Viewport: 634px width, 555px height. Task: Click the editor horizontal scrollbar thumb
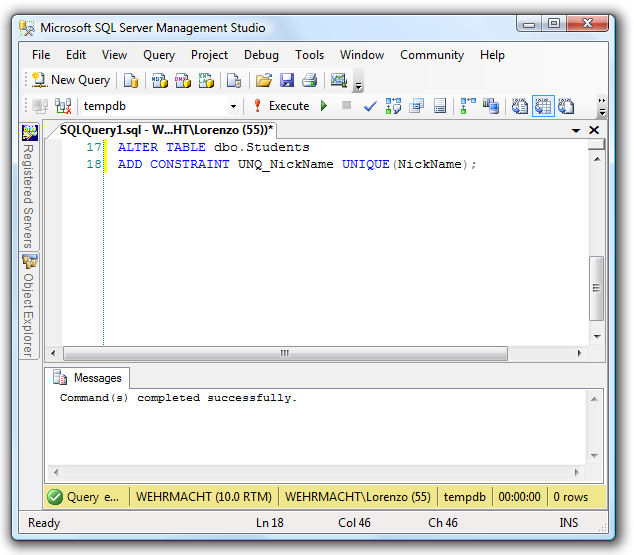pos(285,353)
